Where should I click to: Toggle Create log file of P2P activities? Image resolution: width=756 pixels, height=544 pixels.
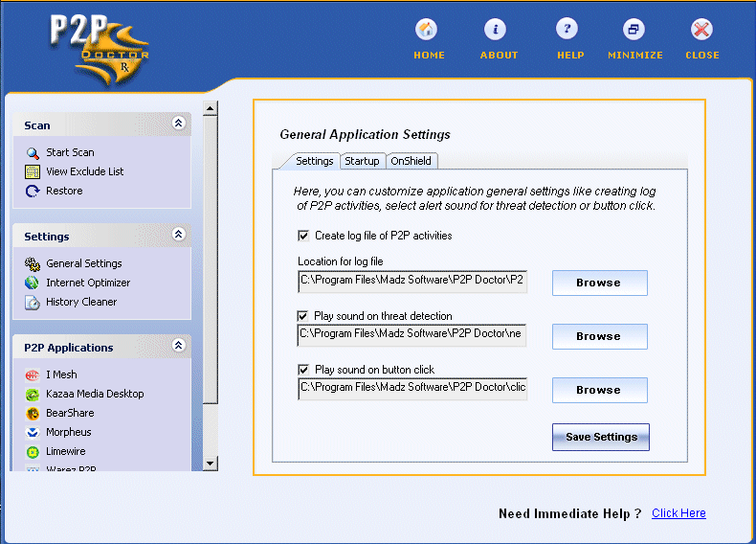tap(303, 236)
